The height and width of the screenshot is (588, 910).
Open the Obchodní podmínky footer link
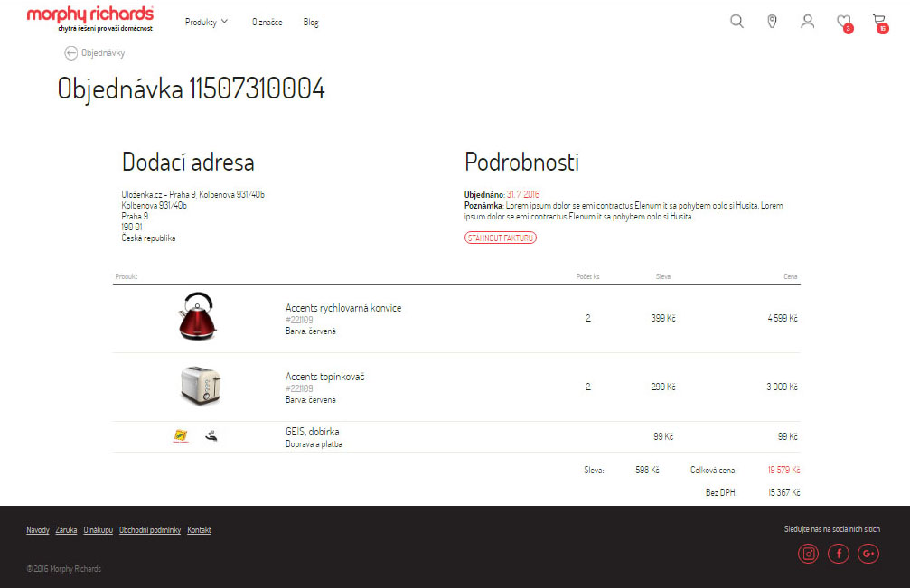[x=150, y=530]
